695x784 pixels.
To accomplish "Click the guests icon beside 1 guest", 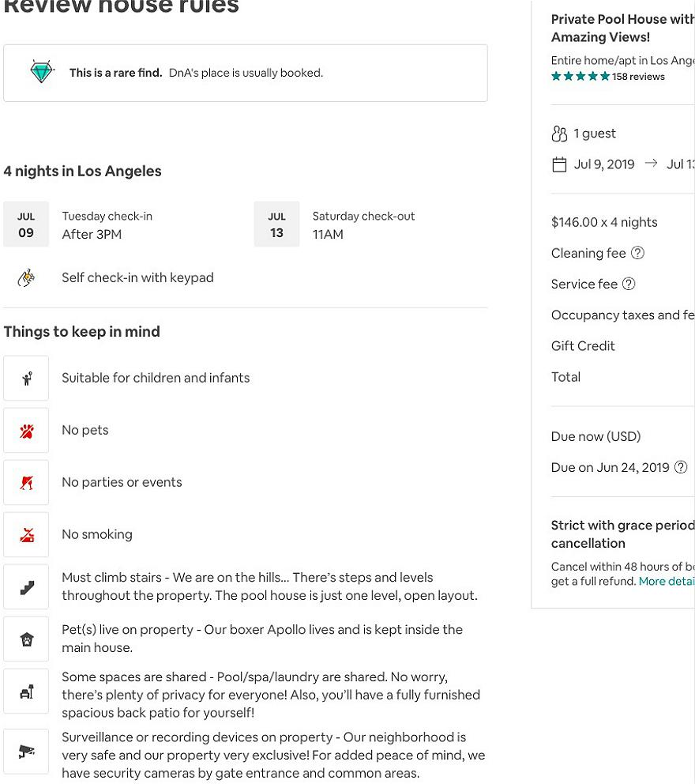I will coord(559,134).
